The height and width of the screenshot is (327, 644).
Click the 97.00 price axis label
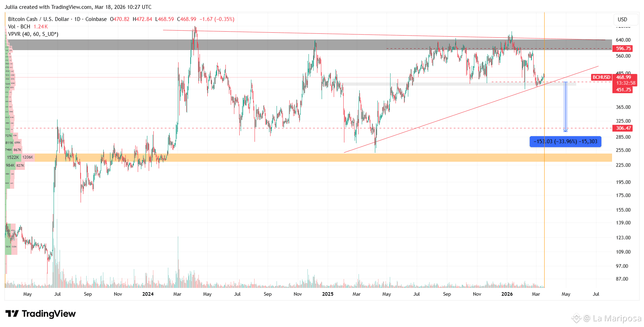pyautogui.click(x=622, y=266)
